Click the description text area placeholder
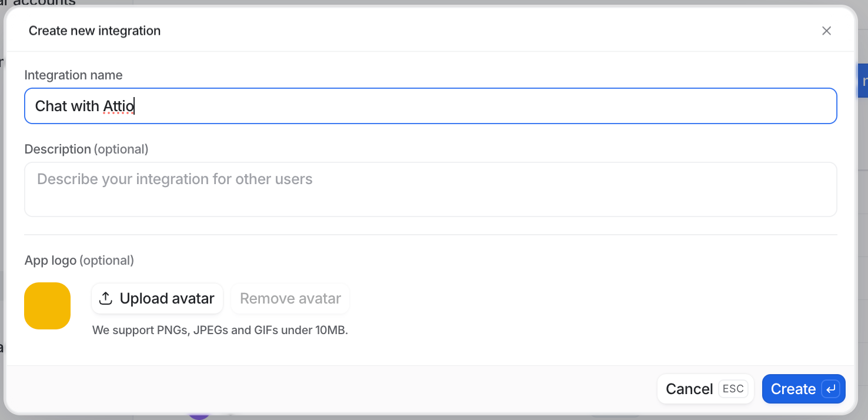This screenshot has width=868, height=420. click(x=174, y=179)
